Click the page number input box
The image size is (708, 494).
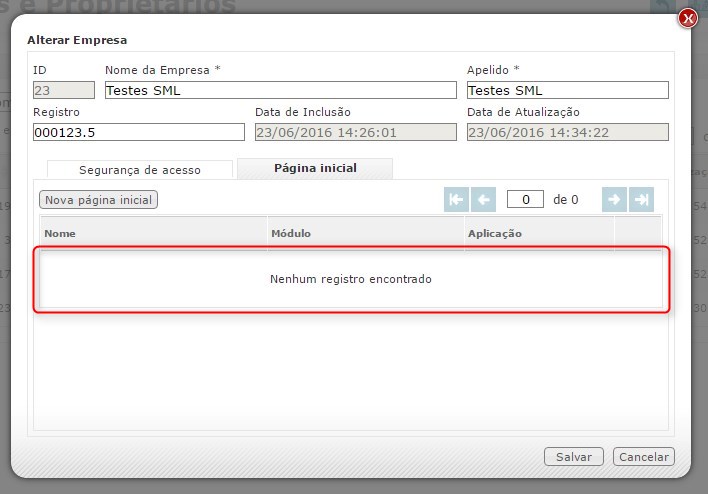525,199
